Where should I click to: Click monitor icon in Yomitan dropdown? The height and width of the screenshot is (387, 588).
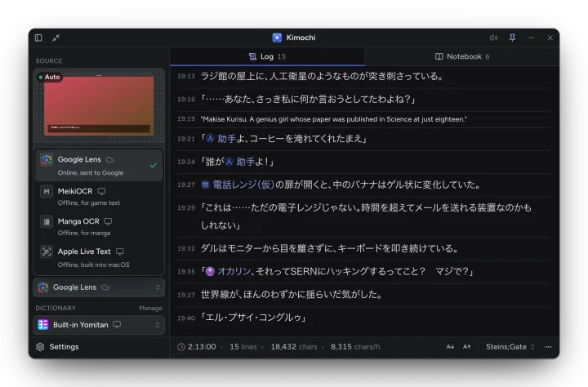click(117, 324)
